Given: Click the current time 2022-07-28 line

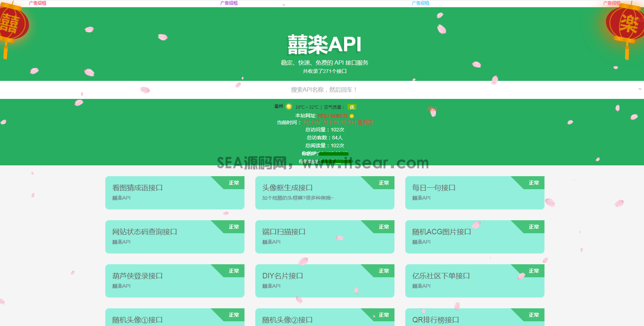Looking at the screenshot, I should tap(325, 122).
